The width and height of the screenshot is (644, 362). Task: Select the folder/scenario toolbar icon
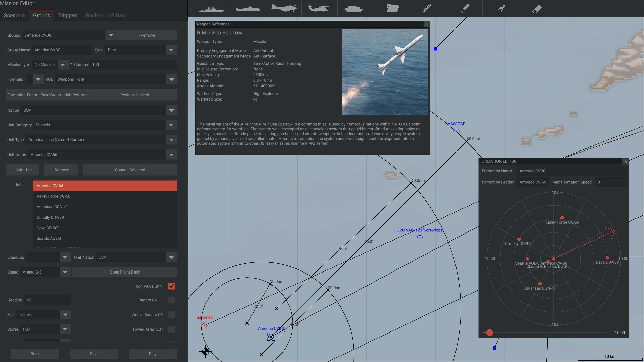[x=392, y=8]
